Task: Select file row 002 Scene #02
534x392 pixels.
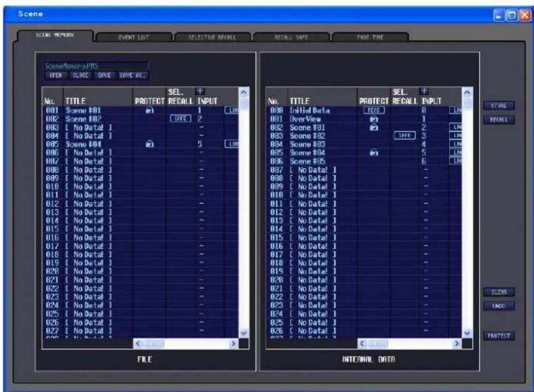Action: (141, 119)
